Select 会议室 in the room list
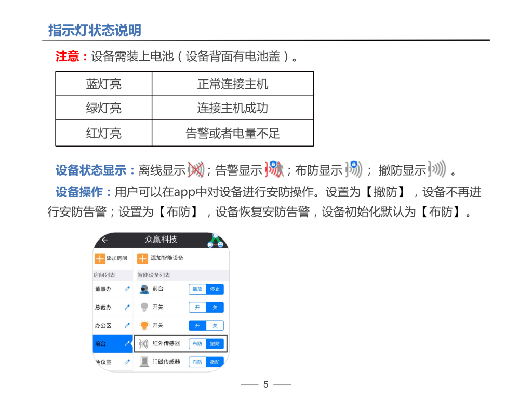This screenshot has height=399, width=532. [104, 362]
